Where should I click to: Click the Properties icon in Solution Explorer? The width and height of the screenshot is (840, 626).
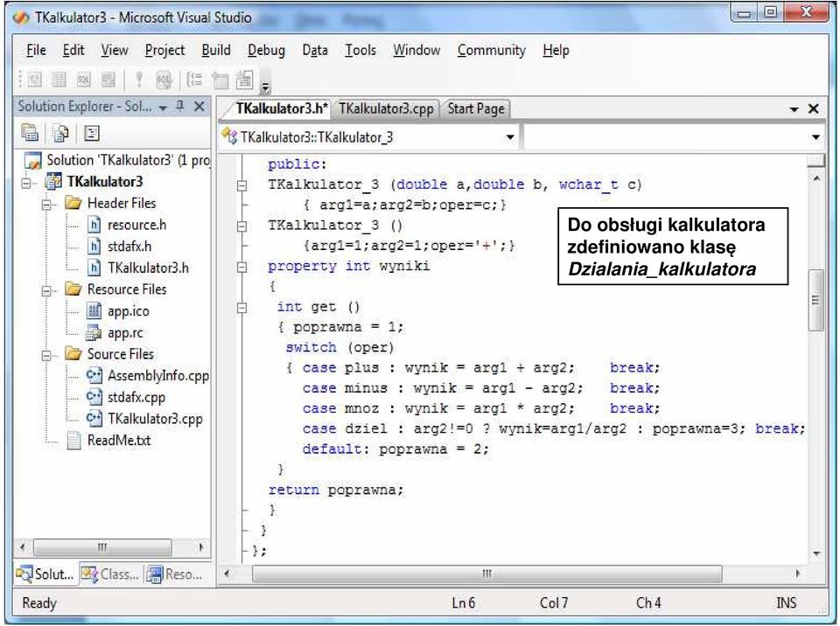click(30, 133)
